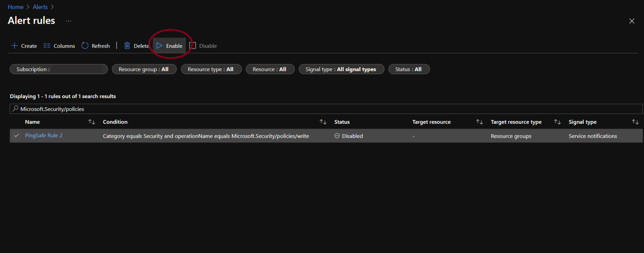
Task: Open the Resource group filter
Action: [x=144, y=69]
